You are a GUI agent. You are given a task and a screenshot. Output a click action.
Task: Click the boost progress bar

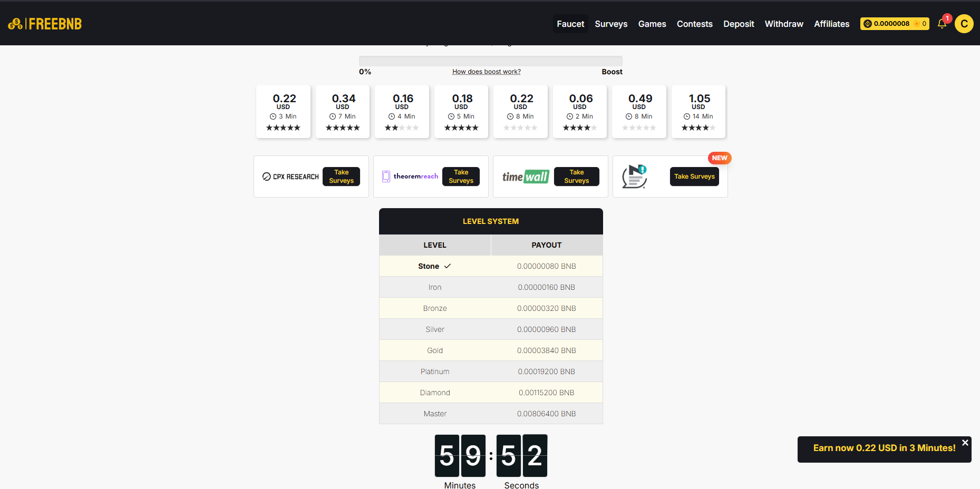click(490, 61)
